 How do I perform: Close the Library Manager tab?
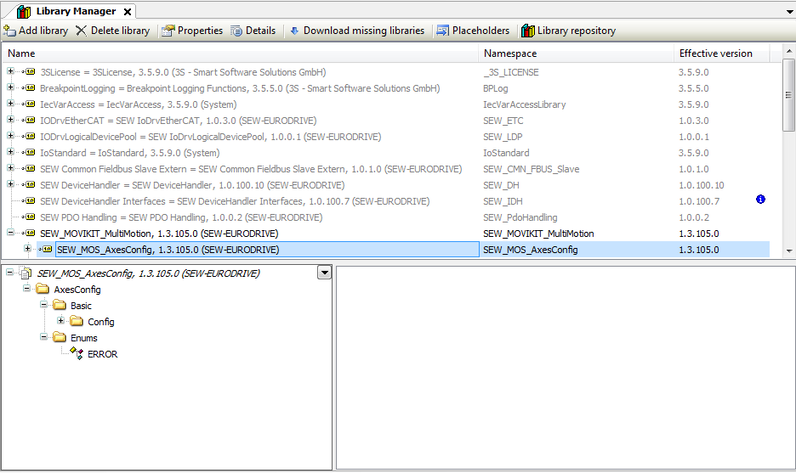[126, 11]
